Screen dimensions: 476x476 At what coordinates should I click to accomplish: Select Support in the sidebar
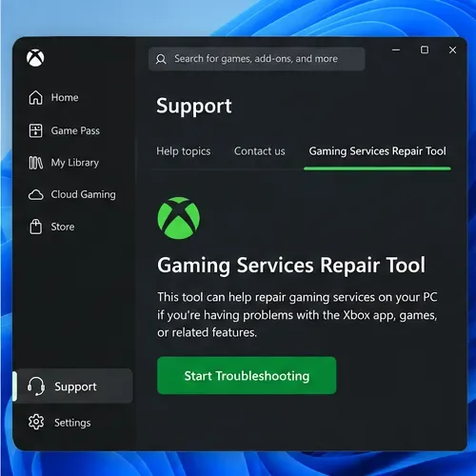tap(75, 386)
